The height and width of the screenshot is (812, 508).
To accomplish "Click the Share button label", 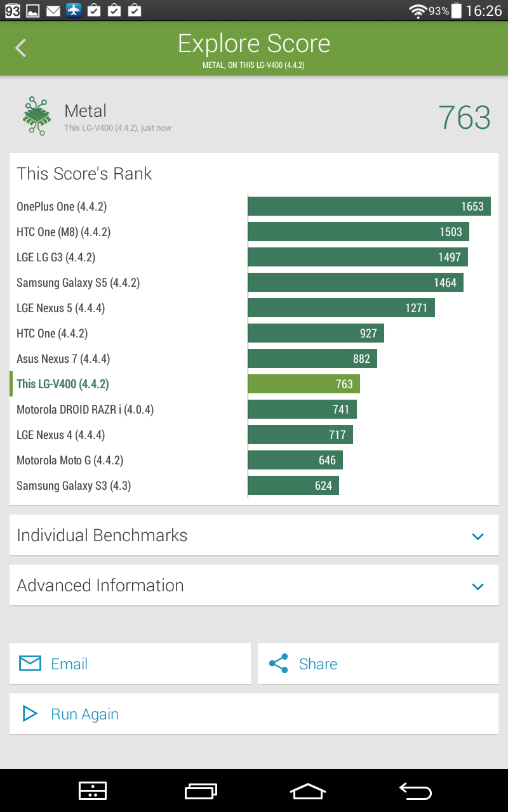I will point(318,664).
